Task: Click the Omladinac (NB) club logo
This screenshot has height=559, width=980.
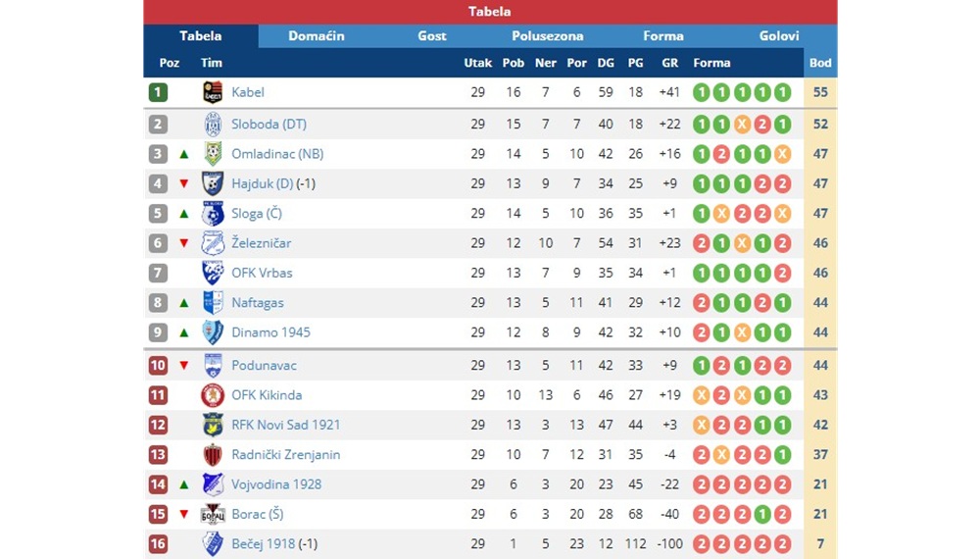Action: pyautogui.click(x=213, y=153)
